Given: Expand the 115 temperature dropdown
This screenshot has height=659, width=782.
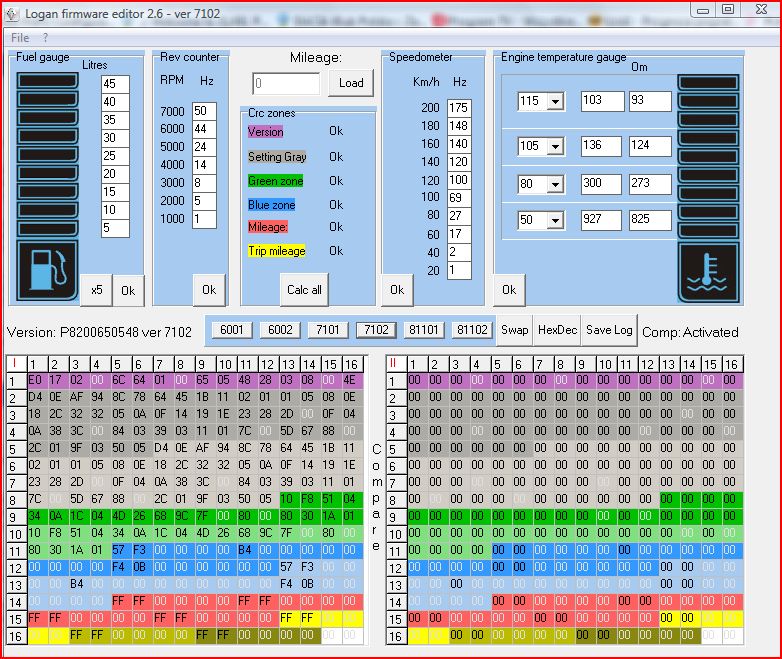Looking at the screenshot, I should pos(555,101).
